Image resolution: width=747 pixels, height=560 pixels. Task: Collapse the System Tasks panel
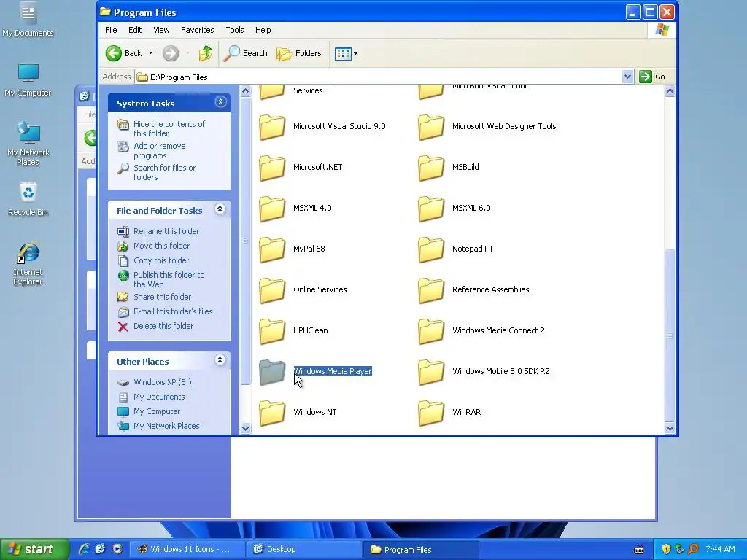220,102
